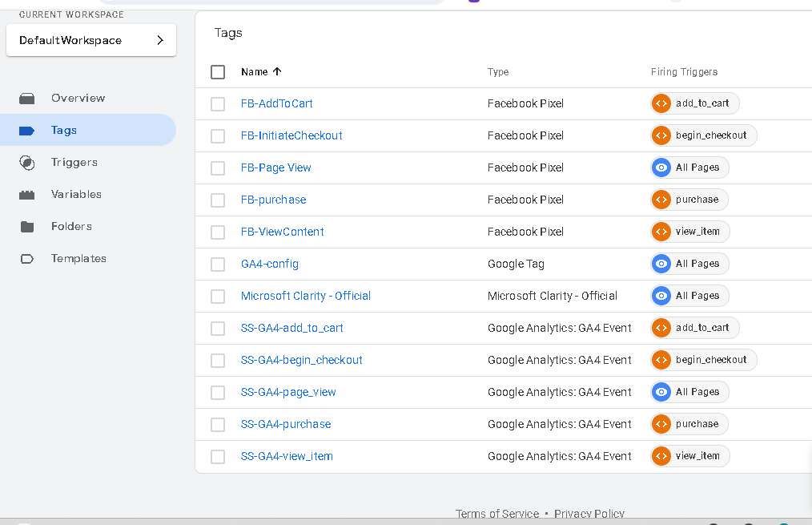
Task: Sort tags by Name column arrow
Action: [x=277, y=71]
